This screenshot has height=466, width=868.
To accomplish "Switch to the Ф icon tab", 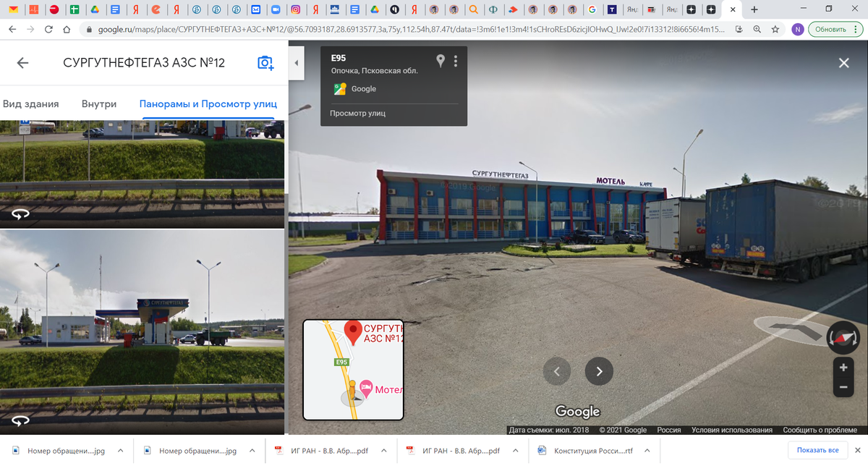I will pyautogui.click(x=493, y=9).
